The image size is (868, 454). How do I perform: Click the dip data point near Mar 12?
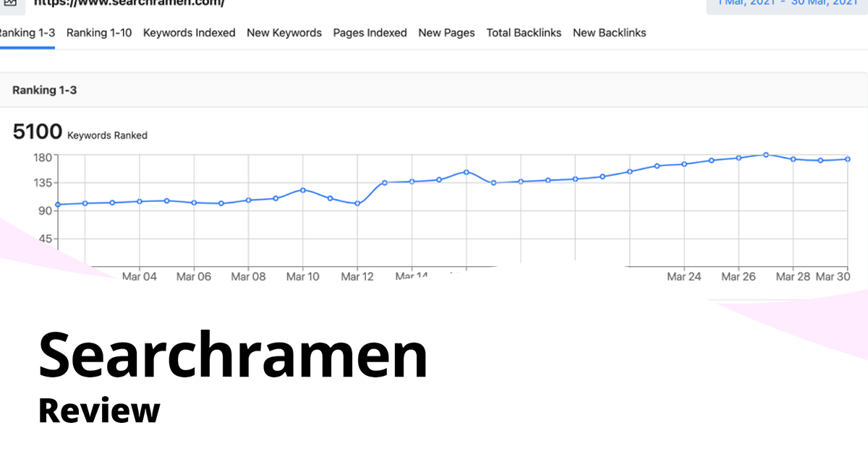point(357,204)
